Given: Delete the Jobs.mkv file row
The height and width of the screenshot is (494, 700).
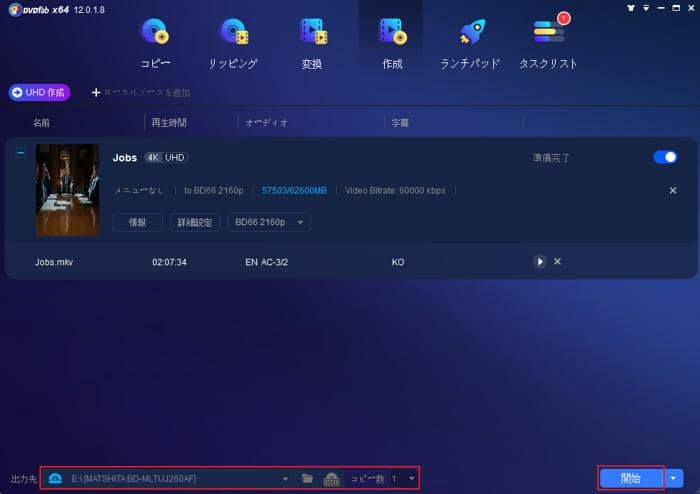Looking at the screenshot, I should click(x=557, y=262).
